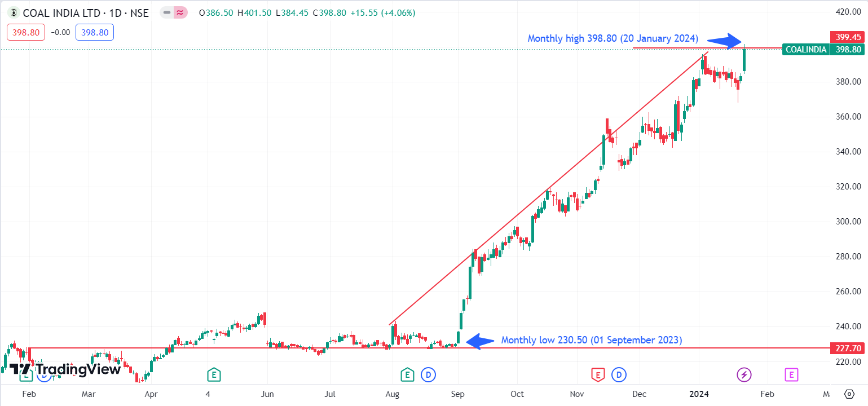The image size is (868, 406).
Task: Click the red sell price 398.80 button
Action: click(x=26, y=32)
